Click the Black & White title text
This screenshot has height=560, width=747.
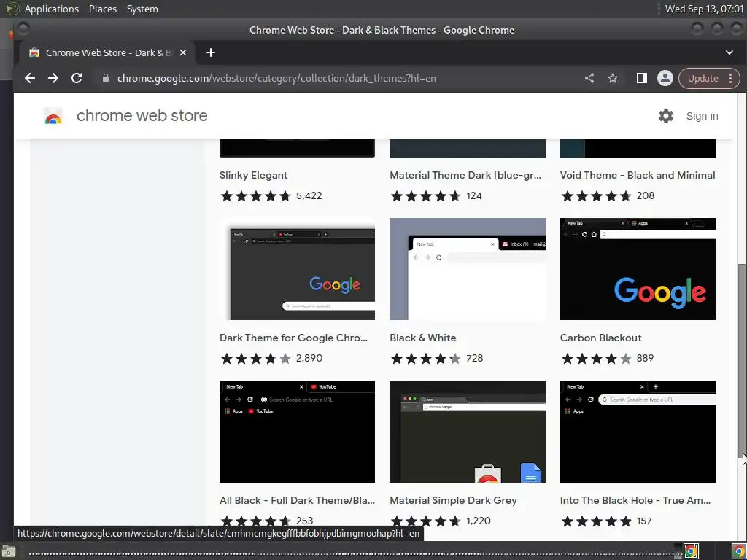422,338
